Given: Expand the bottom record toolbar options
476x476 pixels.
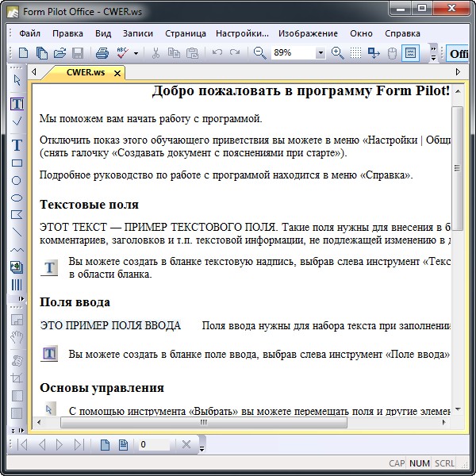Looking at the screenshot, I should click(202, 446).
